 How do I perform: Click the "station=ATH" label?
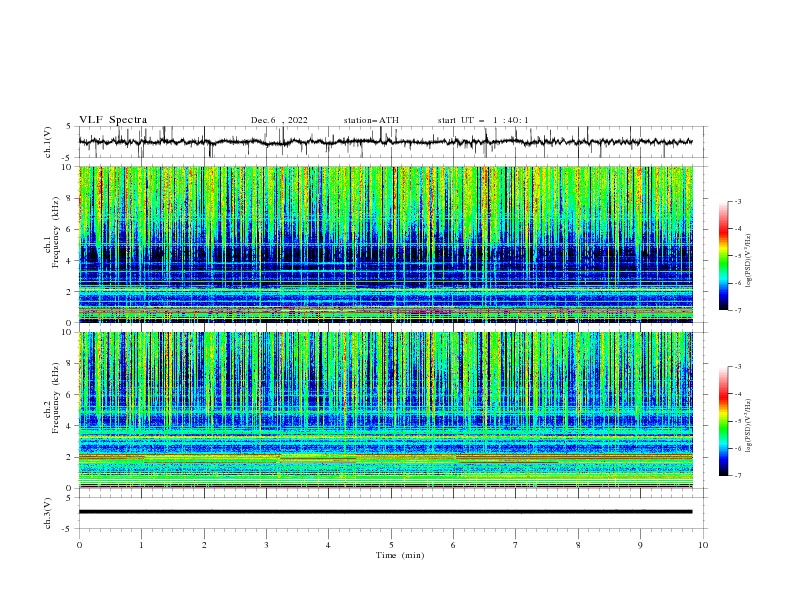point(371,120)
